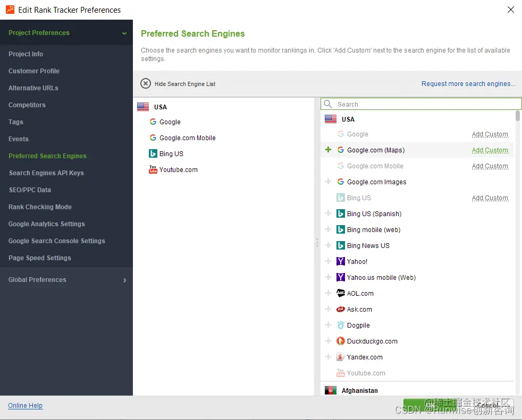Click the available engines list scrollbar
Image resolution: width=522 pixels, height=420 pixels.
click(x=517, y=116)
